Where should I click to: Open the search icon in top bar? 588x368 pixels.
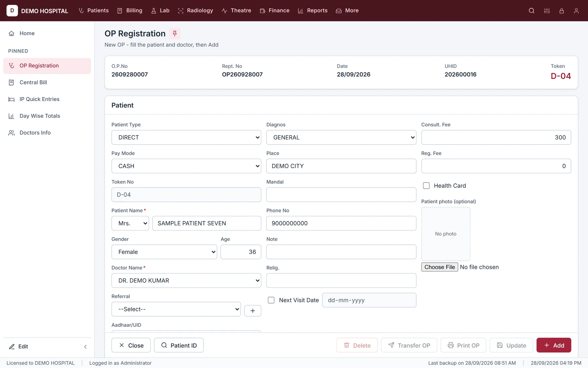click(x=531, y=11)
